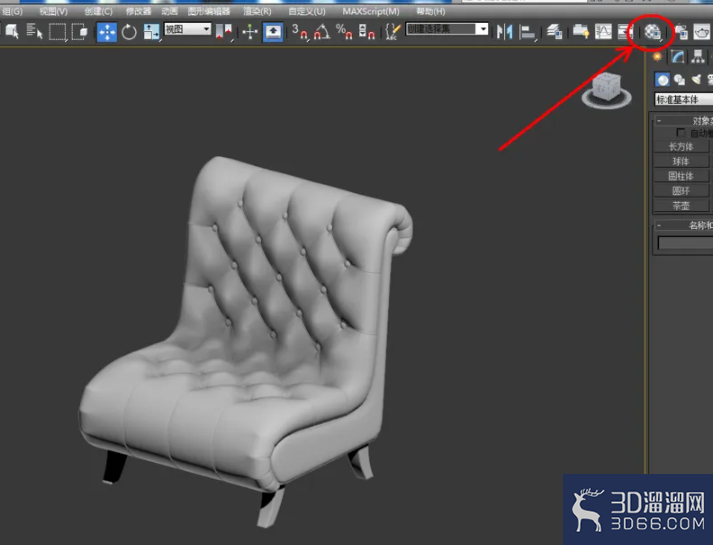713x545 pixels.
Task: Open the 组(G) menu
Action: pyautogui.click(x=12, y=11)
